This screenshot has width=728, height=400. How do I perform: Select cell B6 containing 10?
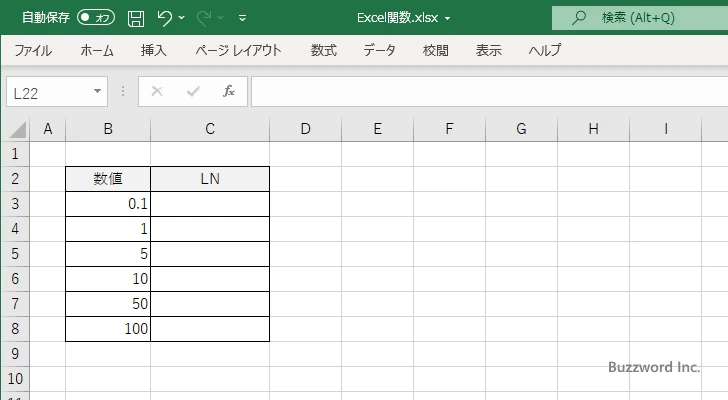click(x=108, y=279)
